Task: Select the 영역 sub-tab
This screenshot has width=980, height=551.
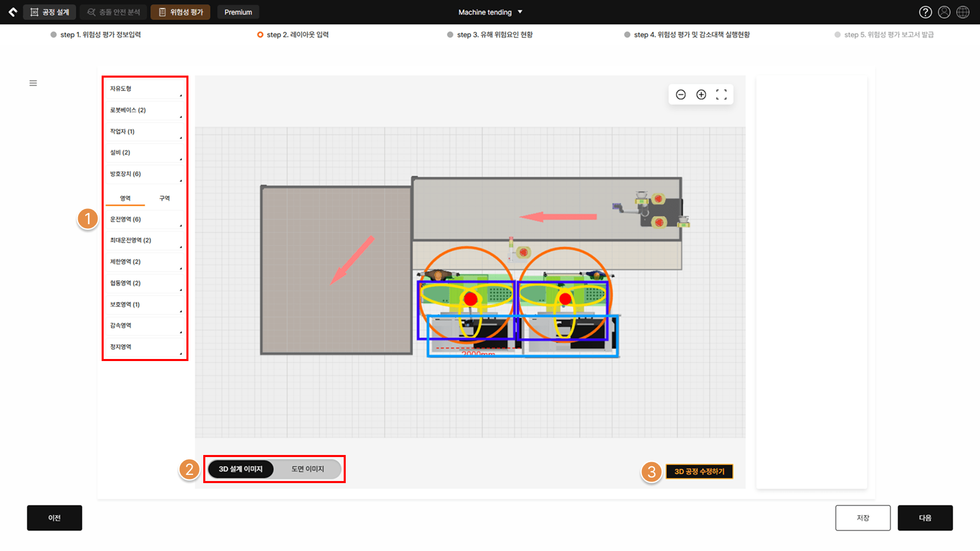Action: click(125, 198)
